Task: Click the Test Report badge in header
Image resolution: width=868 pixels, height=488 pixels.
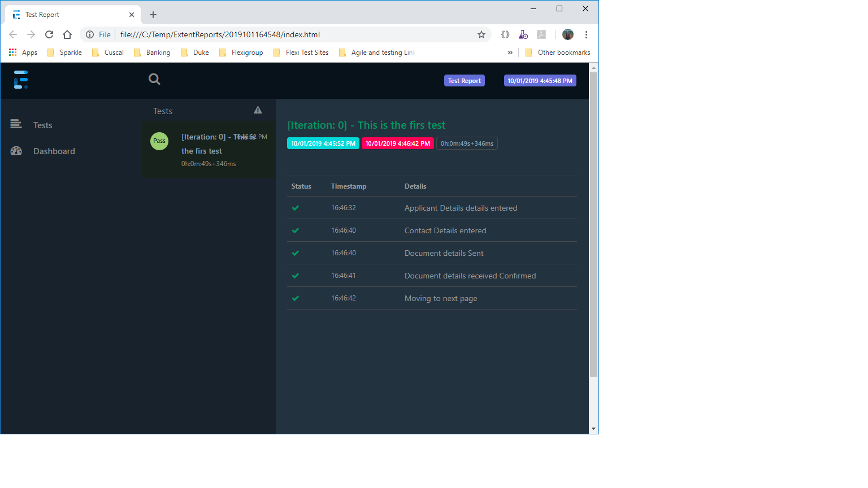Action: click(x=465, y=81)
